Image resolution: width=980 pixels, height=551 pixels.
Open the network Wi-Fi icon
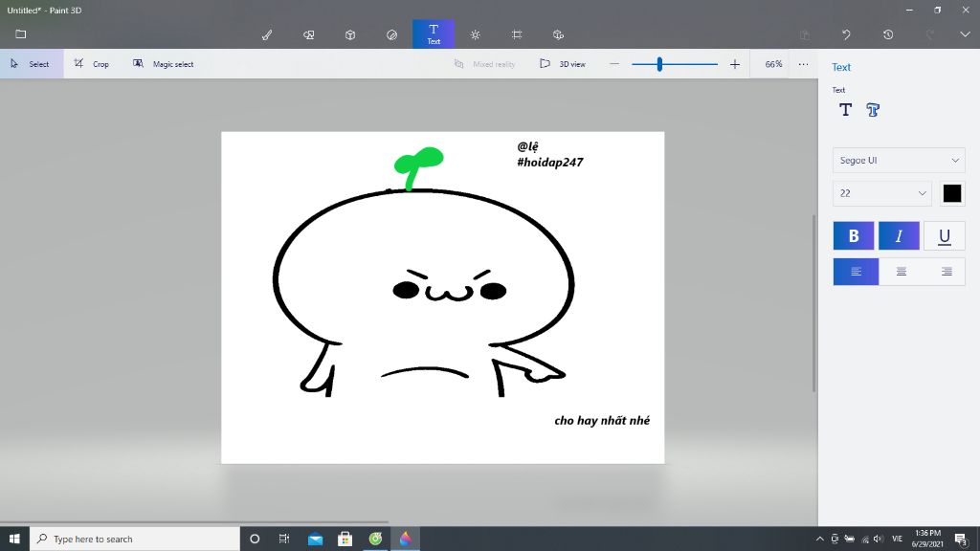coord(865,539)
